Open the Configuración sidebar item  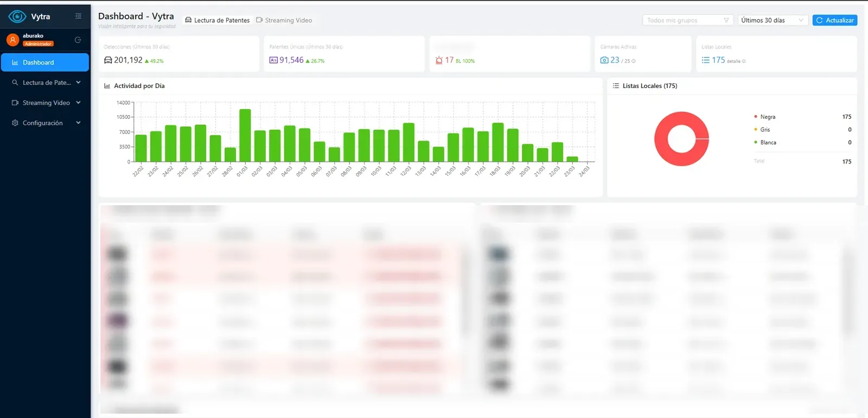click(x=45, y=123)
